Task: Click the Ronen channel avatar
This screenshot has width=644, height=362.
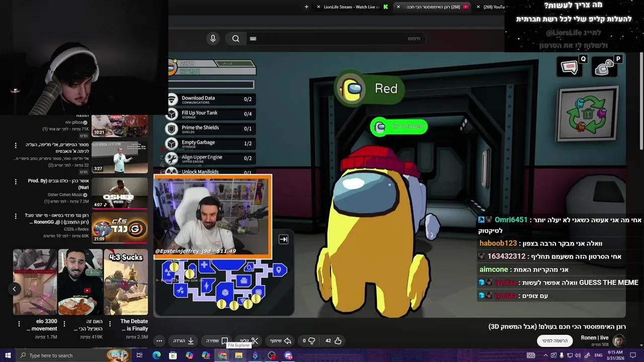Action: [619, 340]
